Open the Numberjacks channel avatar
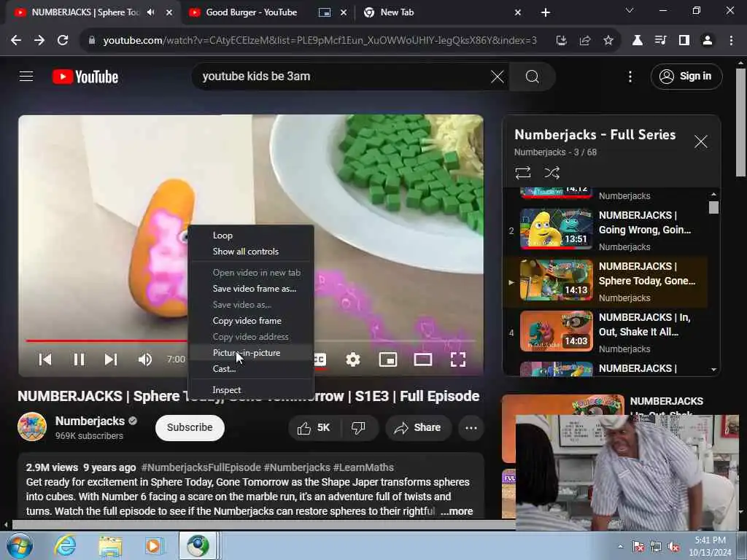The image size is (747, 560). (x=32, y=427)
